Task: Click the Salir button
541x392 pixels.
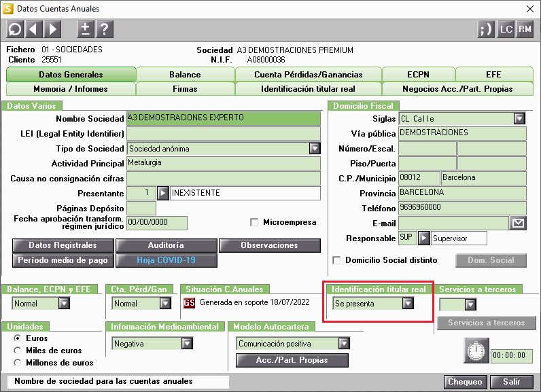Action: (x=511, y=382)
